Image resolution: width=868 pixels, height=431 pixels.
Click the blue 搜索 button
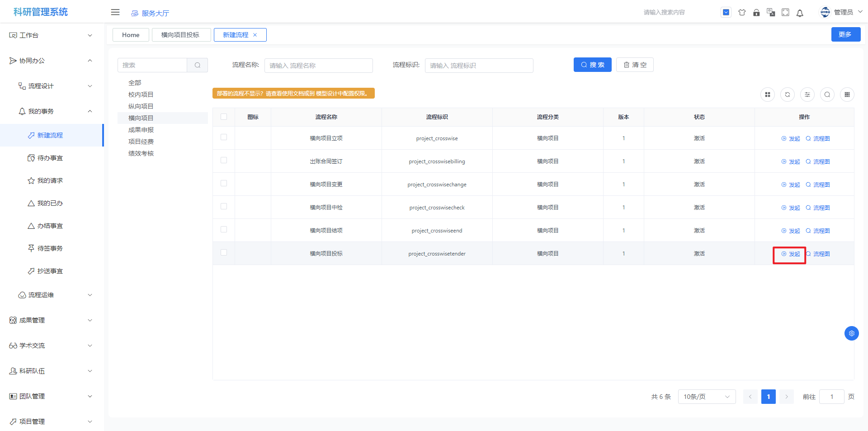coord(592,65)
